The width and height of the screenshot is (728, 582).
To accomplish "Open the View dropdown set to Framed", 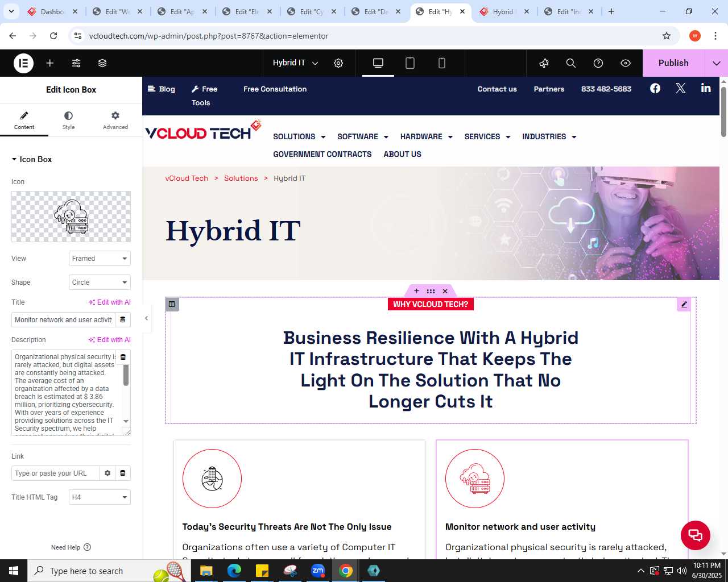I will point(100,259).
